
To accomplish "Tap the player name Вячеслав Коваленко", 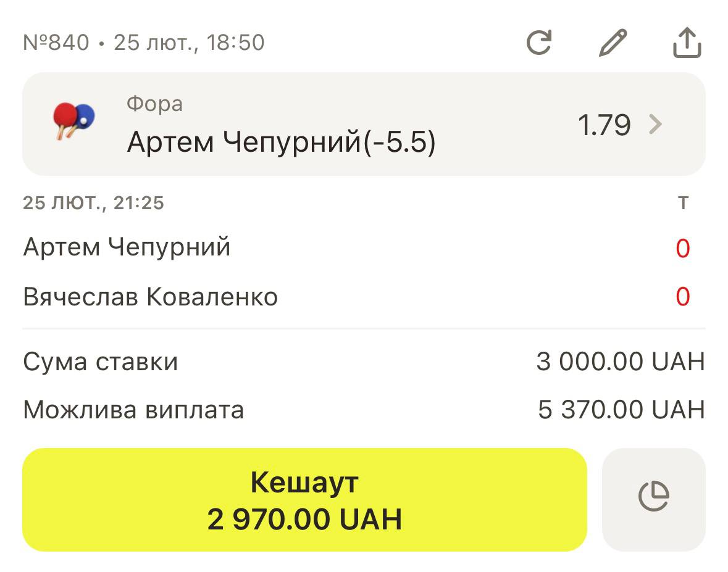I will click(x=150, y=297).
